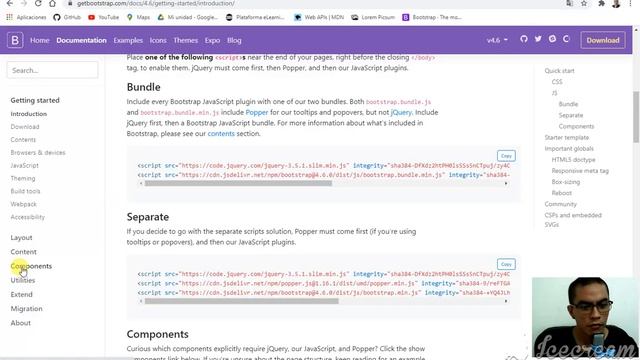Open Introduction in sidebar
640x360 pixels.
click(29, 114)
